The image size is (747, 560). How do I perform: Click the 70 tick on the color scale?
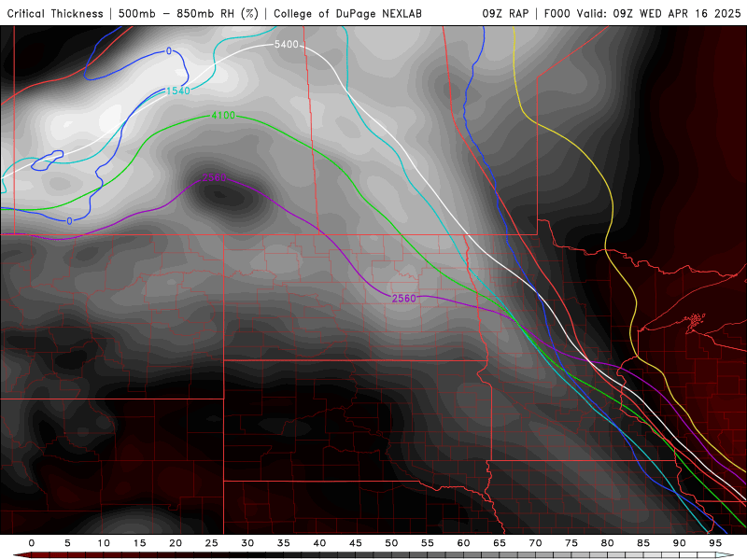(x=535, y=543)
